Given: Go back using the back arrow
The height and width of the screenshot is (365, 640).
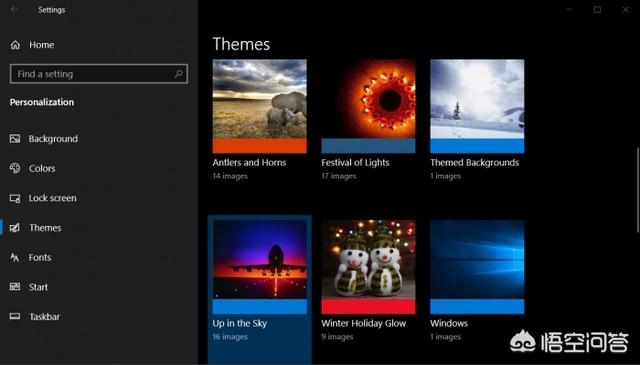Looking at the screenshot, I should coord(14,9).
